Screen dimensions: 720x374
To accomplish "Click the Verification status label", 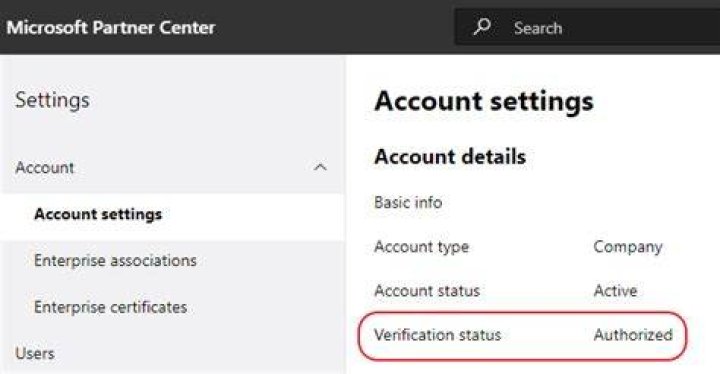I will pyautogui.click(x=438, y=334).
